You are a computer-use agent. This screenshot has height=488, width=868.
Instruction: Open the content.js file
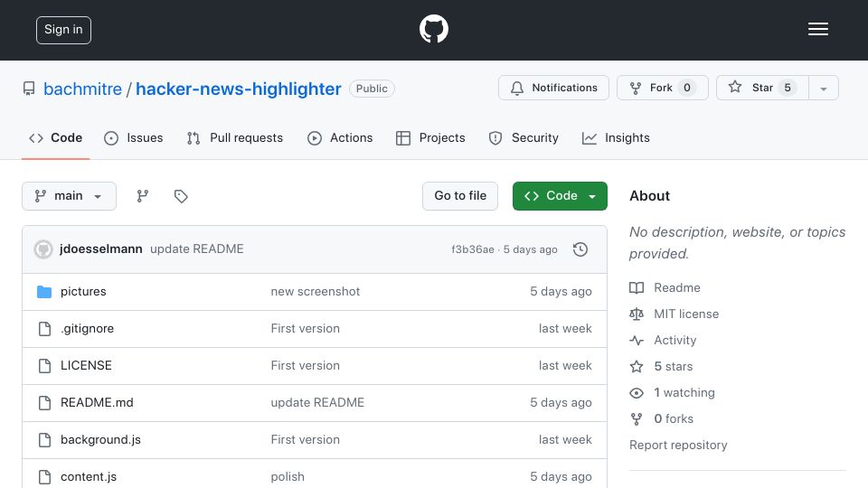tap(89, 477)
